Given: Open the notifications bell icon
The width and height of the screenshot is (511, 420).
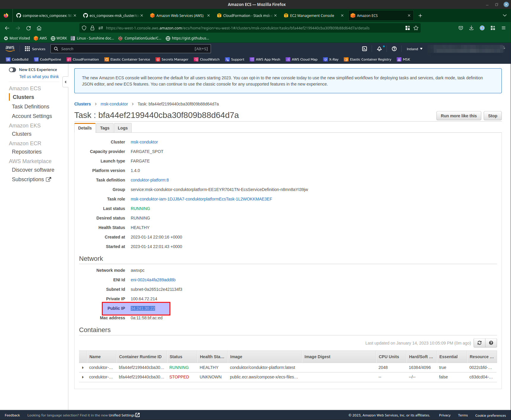Looking at the screenshot, I should click(x=379, y=49).
